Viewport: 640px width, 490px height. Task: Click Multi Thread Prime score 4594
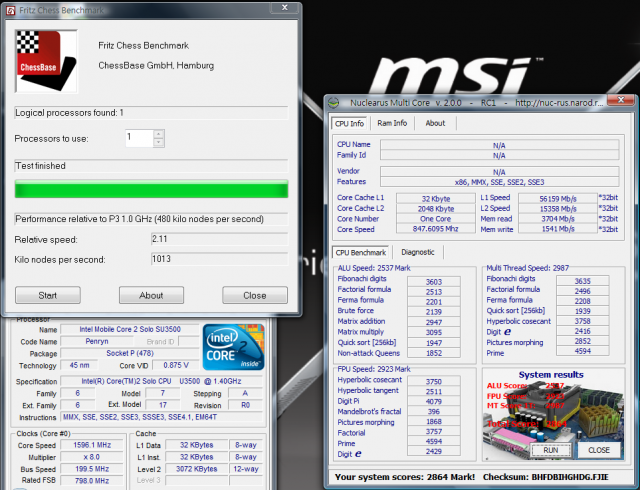(x=582, y=351)
